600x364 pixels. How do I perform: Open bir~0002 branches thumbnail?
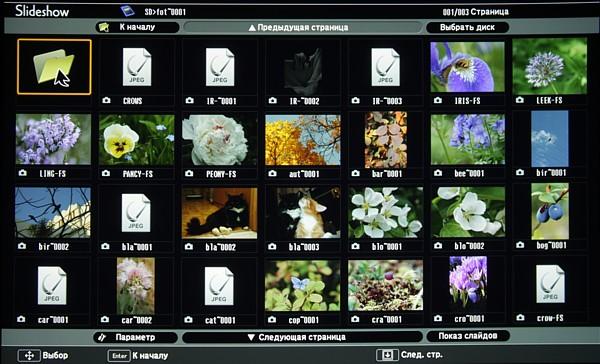point(53,212)
